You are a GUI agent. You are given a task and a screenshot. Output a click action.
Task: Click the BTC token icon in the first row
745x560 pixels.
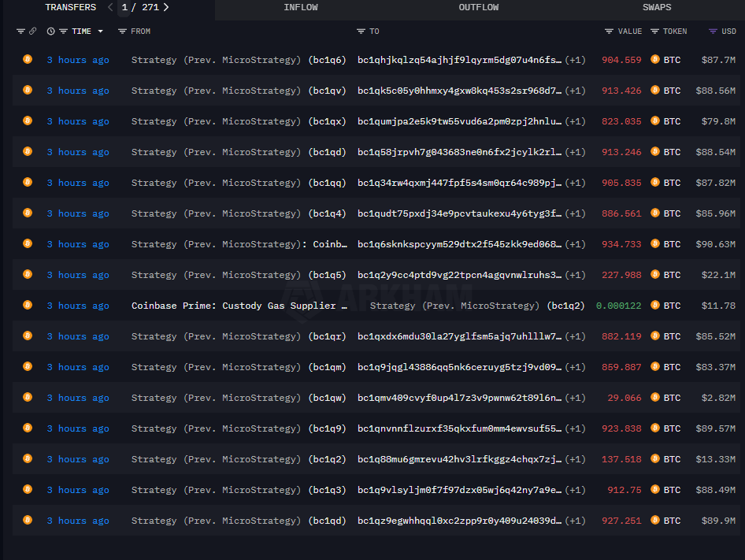(654, 59)
